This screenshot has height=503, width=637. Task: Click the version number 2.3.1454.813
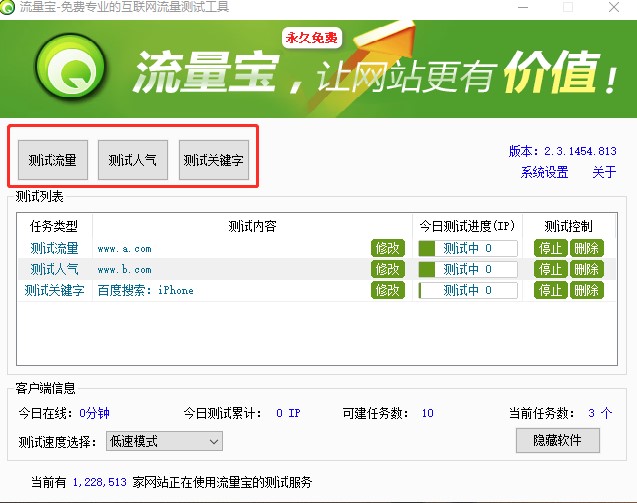click(x=580, y=151)
